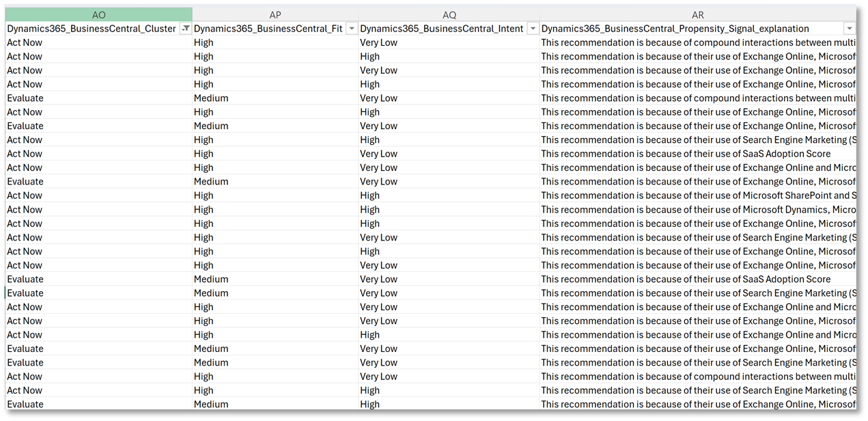Click Act Now in the Microsoft SharePoint row
This screenshot has height=421, width=868.
[x=25, y=195]
